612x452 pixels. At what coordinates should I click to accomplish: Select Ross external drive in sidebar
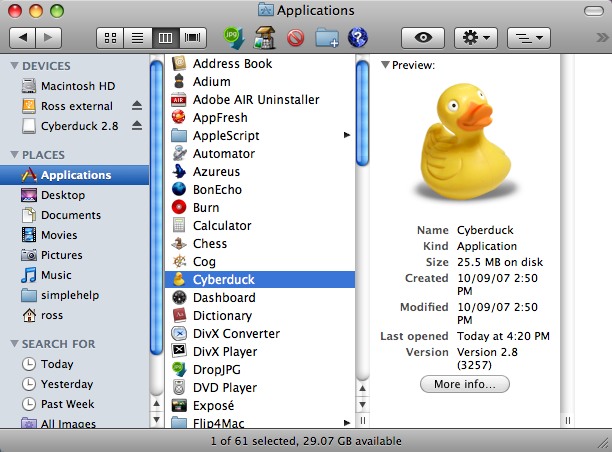click(74, 106)
